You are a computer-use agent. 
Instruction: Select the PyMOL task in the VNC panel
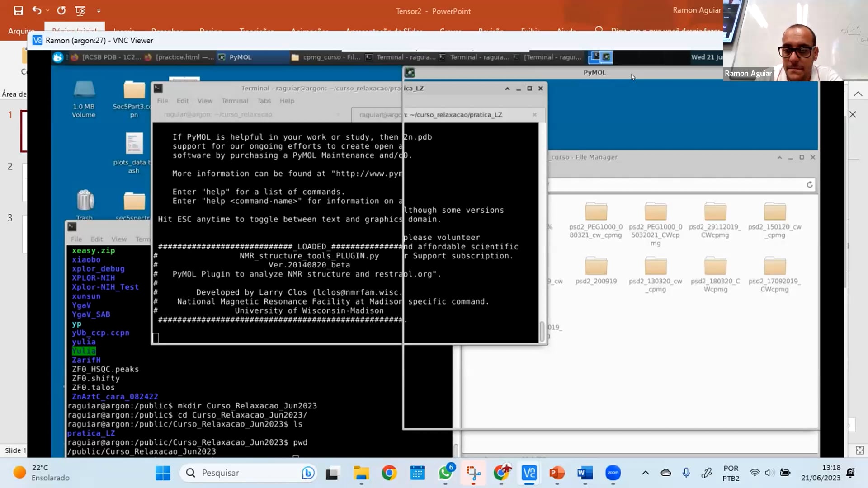(235, 57)
